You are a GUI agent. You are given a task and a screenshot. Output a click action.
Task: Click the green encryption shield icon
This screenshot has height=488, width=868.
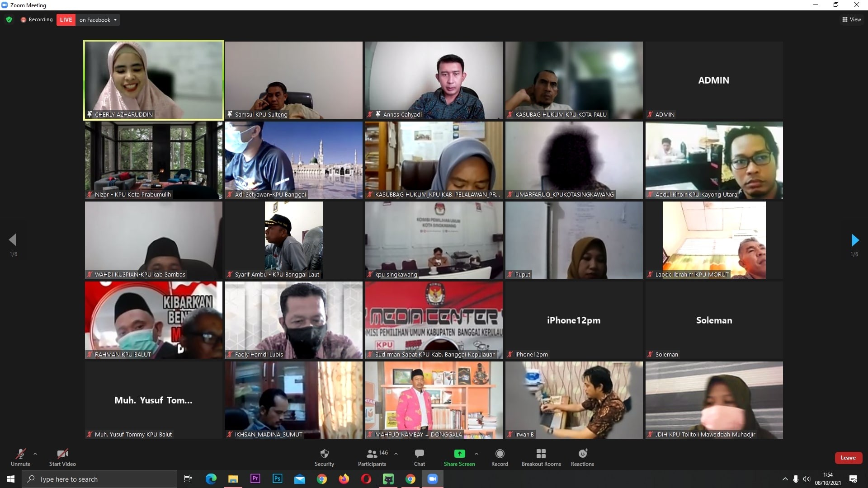coord(9,19)
